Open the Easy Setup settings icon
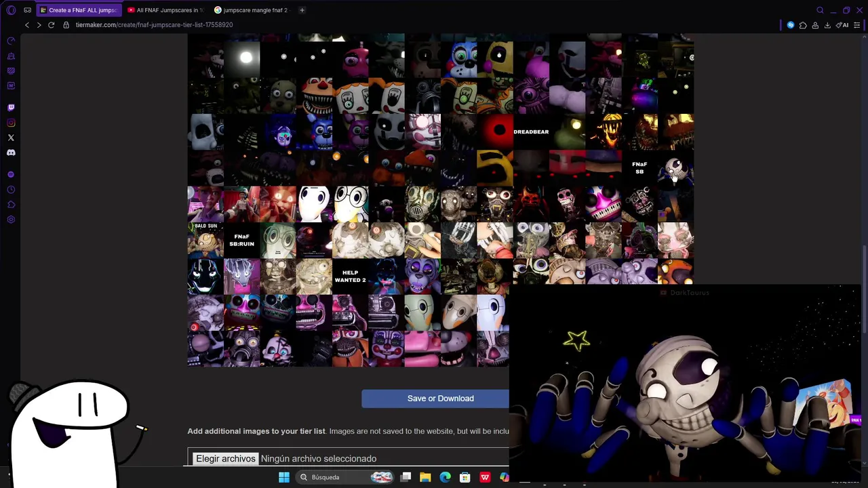 click(857, 25)
